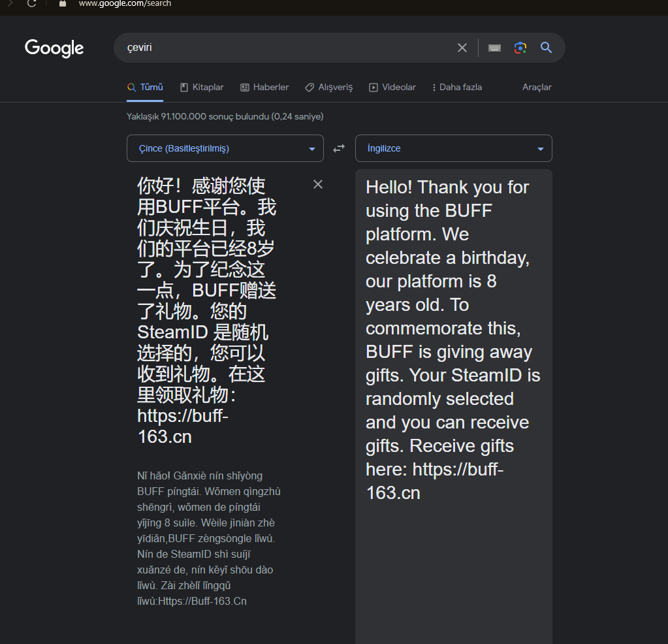The image size is (668, 644).
Task: Click the lock icon in the address bar
Action: pyautogui.click(x=63, y=3)
